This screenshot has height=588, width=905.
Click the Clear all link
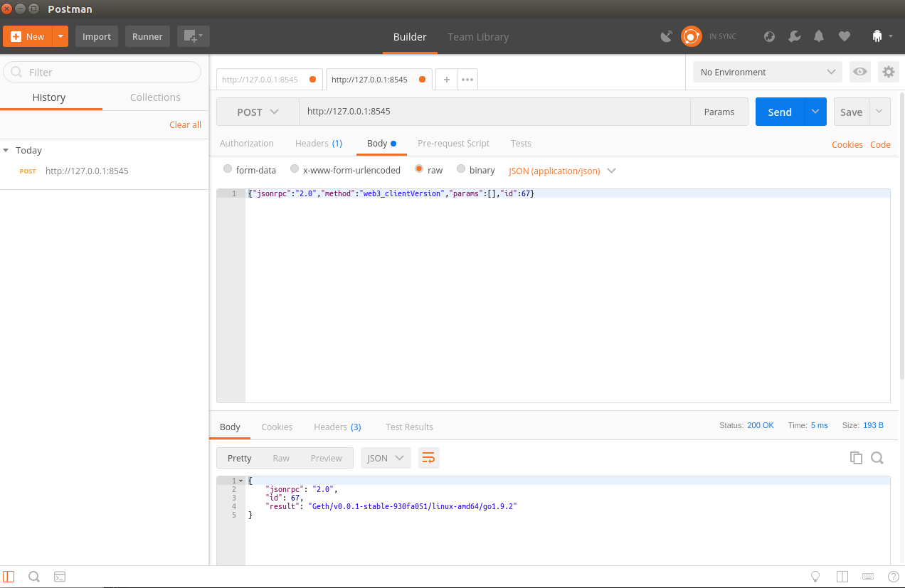185,124
